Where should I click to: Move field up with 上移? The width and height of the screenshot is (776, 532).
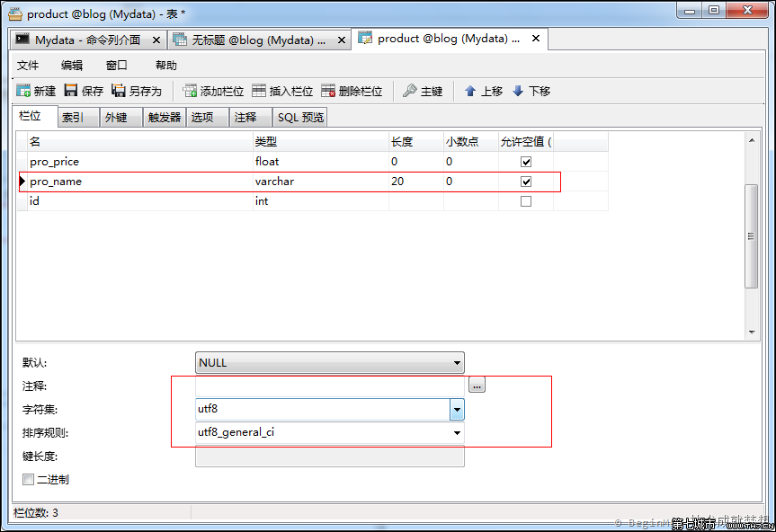pos(484,91)
